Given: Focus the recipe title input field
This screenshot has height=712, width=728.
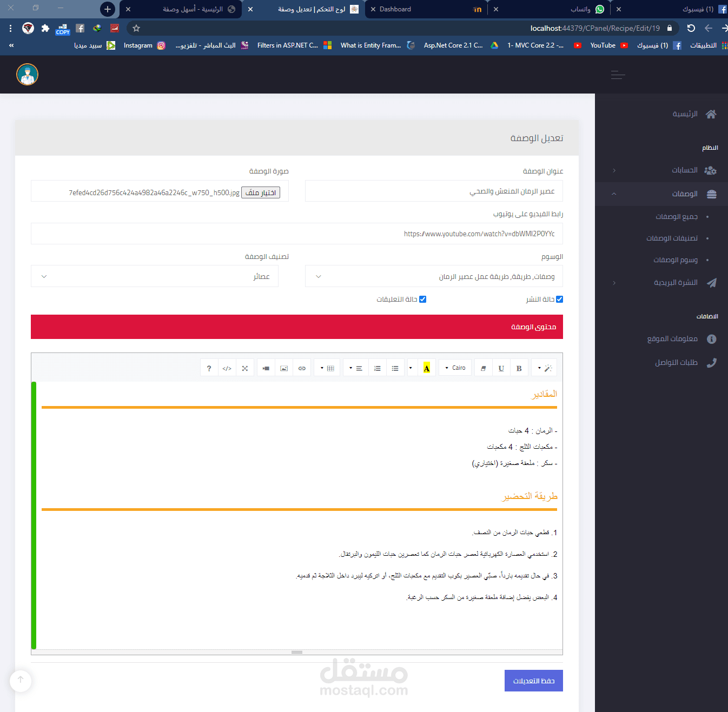Looking at the screenshot, I should click(434, 191).
